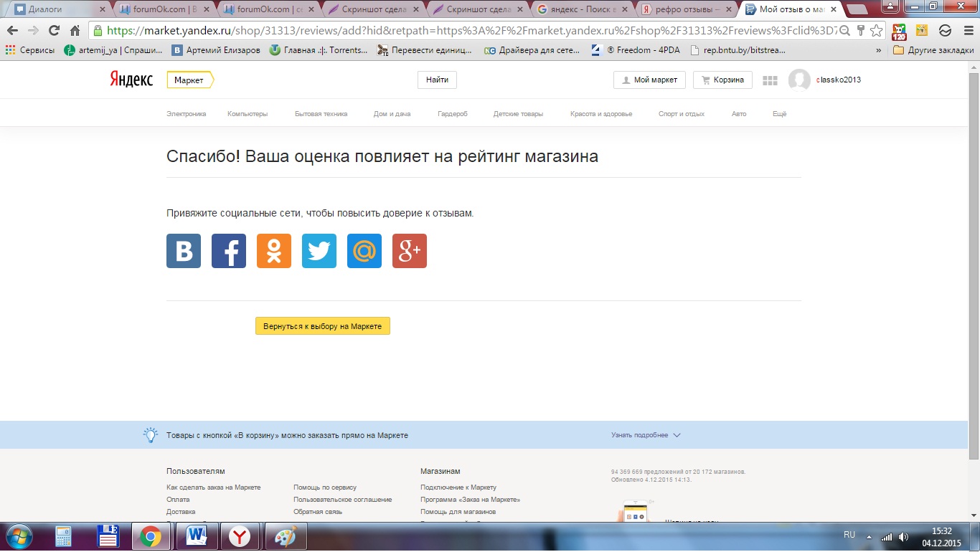Viewport: 980px width, 552px height.
Task: Click the classko2013 user avatar
Action: (x=799, y=80)
